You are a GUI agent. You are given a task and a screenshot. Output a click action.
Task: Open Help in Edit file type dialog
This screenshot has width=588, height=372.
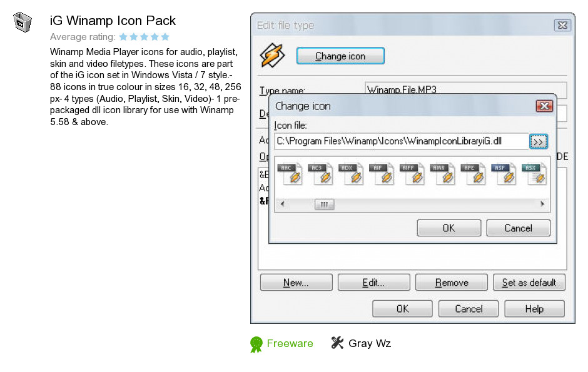coord(534,309)
